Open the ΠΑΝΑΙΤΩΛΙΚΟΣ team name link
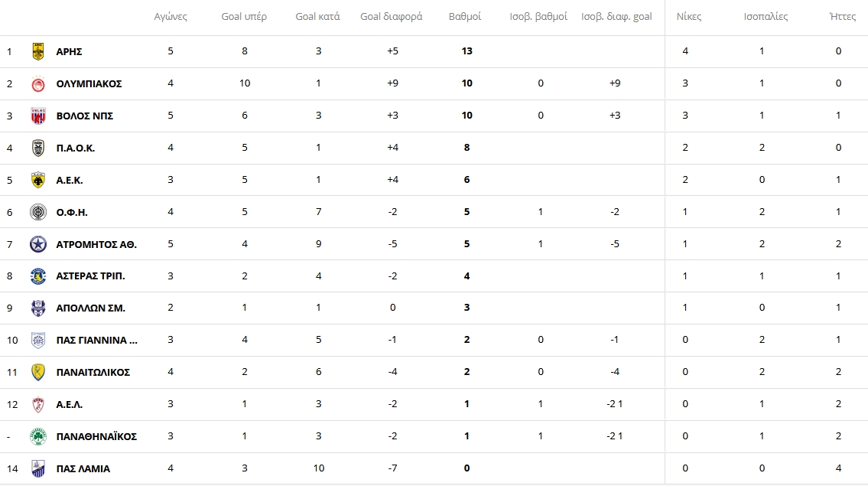Viewport: 868px width, 486px height. pyautogui.click(x=93, y=373)
